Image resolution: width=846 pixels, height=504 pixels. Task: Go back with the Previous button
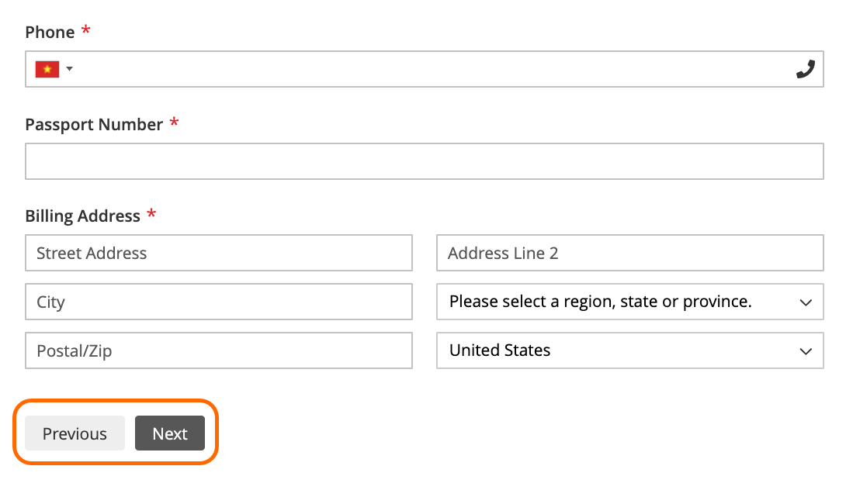(x=75, y=433)
